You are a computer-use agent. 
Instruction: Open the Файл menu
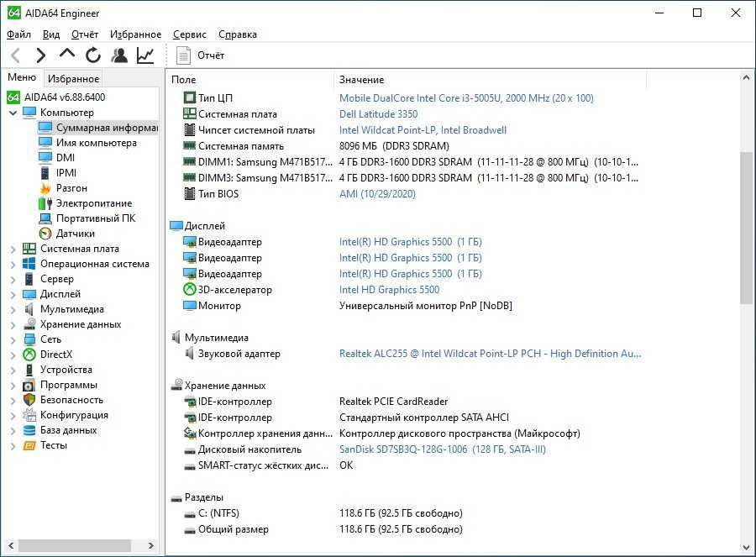pos(18,34)
